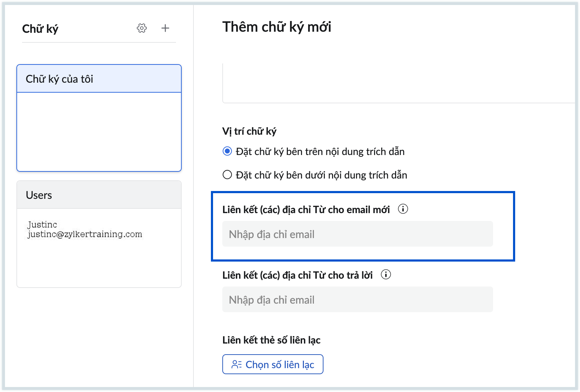This screenshot has height=392, width=580.
Task: Select "Đặt chữ ký bên dưới" radio option
Action: click(x=227, y=175)
